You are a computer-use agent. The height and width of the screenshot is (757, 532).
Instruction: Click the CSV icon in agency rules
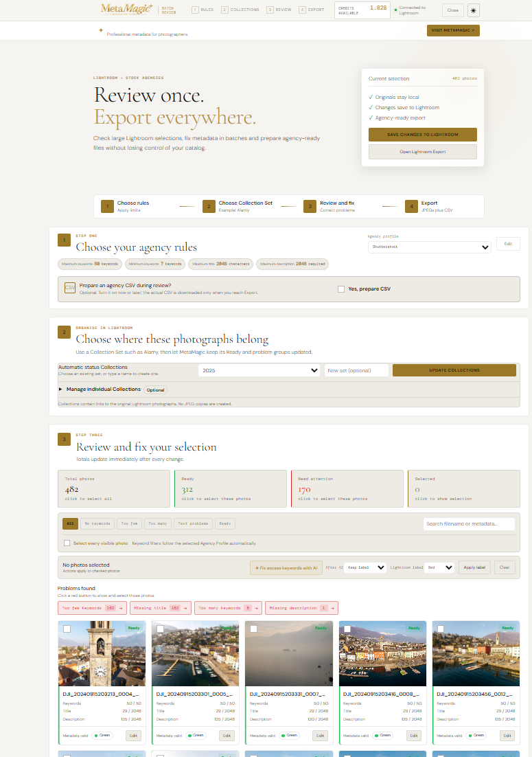(70, 288)
